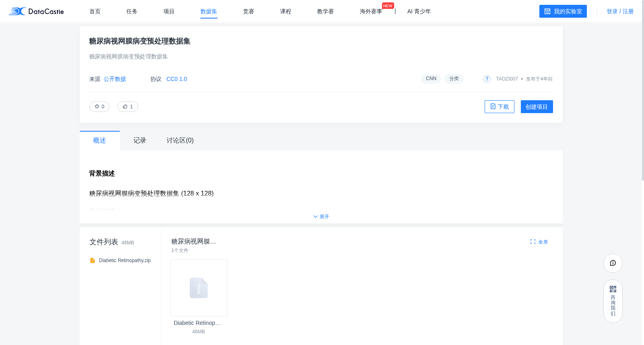Click the 背景描述 heading
The image size is (644, 345).
pyautogui.click(x=102, y=174)
